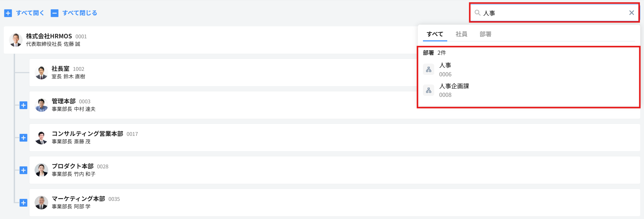Viewport: 644px width, 219px height.
Task: Click the すべて閉じる link
Action: point(80,13)
